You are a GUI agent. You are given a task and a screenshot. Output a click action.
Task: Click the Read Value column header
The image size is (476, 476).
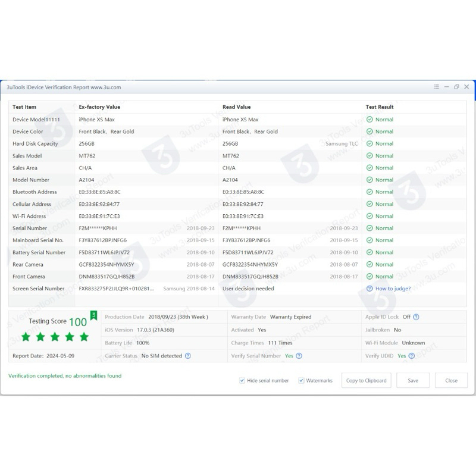(236, 107)
